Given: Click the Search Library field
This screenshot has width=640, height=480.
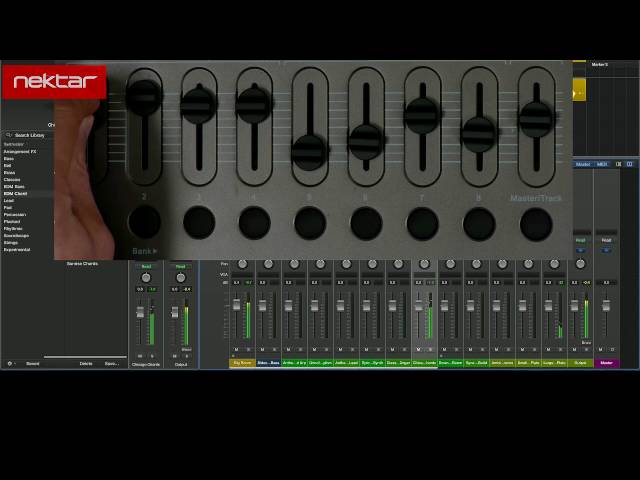Looking at the screenshot, I should point(28,135).
